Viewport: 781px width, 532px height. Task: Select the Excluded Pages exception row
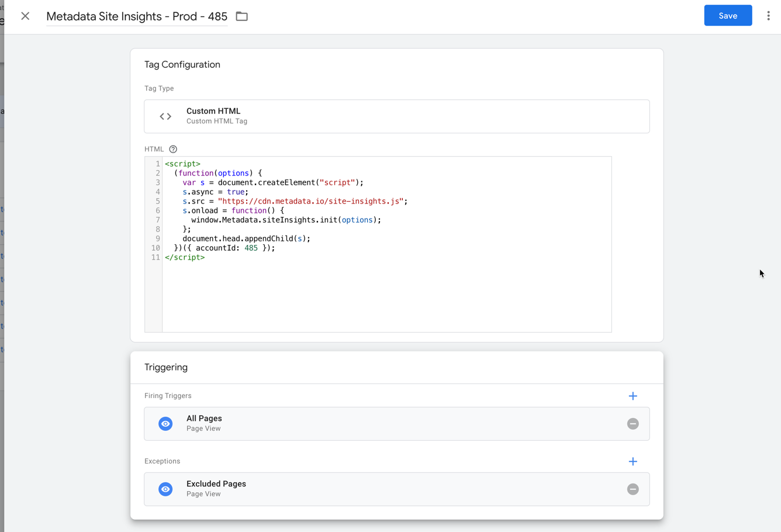pos(351,489)
